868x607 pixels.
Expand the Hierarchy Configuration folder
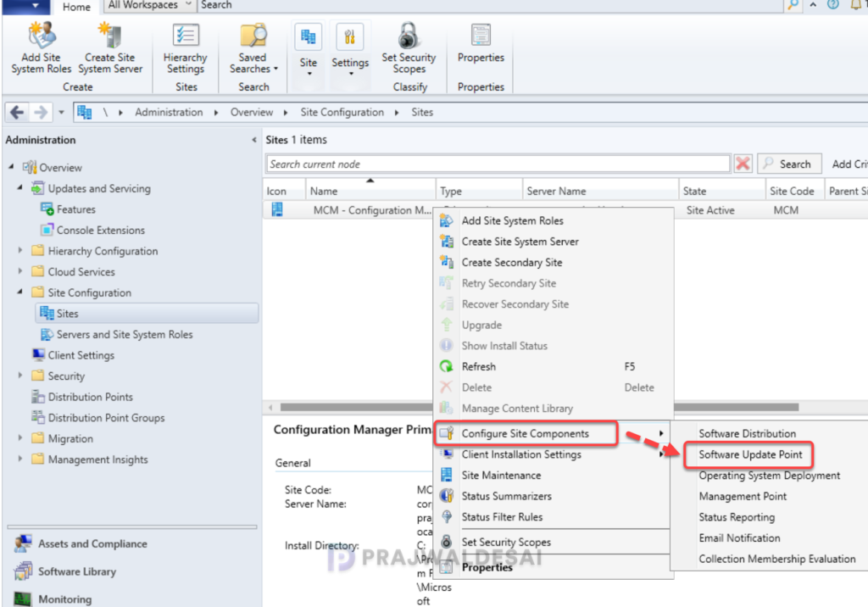click(20, 251)
